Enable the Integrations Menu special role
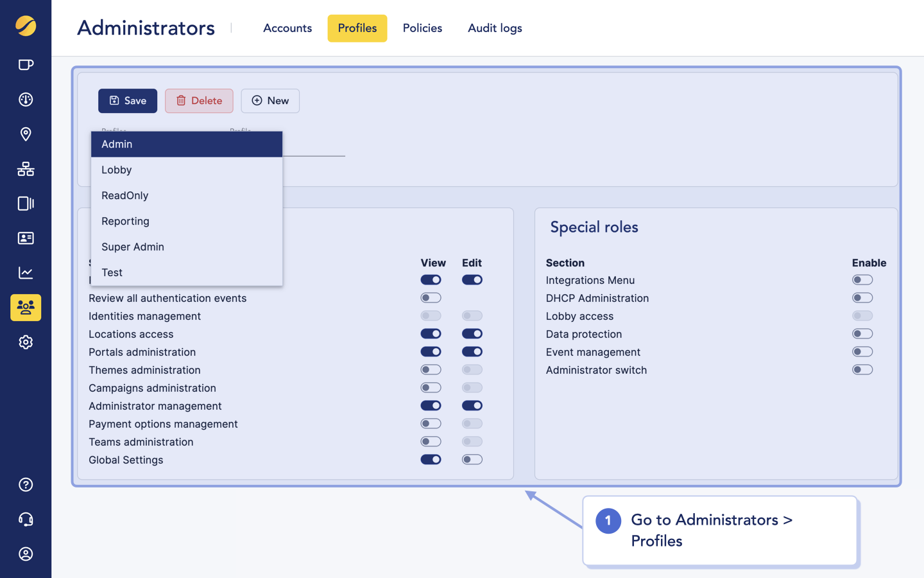The image size is (924, 578). click(x=862, y=279)
